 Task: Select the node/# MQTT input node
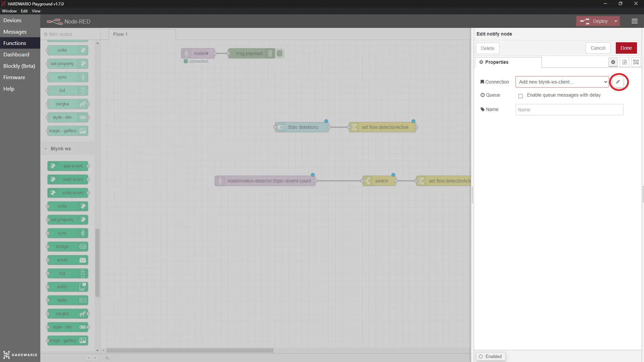198,53
